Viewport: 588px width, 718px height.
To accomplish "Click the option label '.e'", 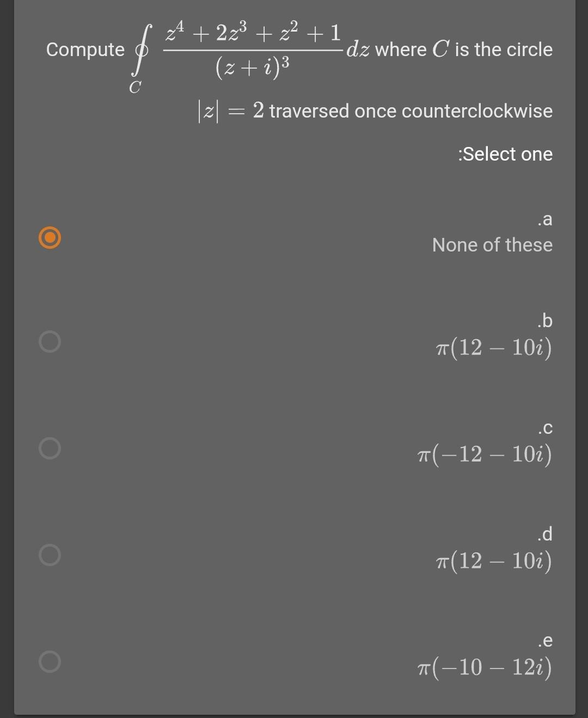I will 544,641.
